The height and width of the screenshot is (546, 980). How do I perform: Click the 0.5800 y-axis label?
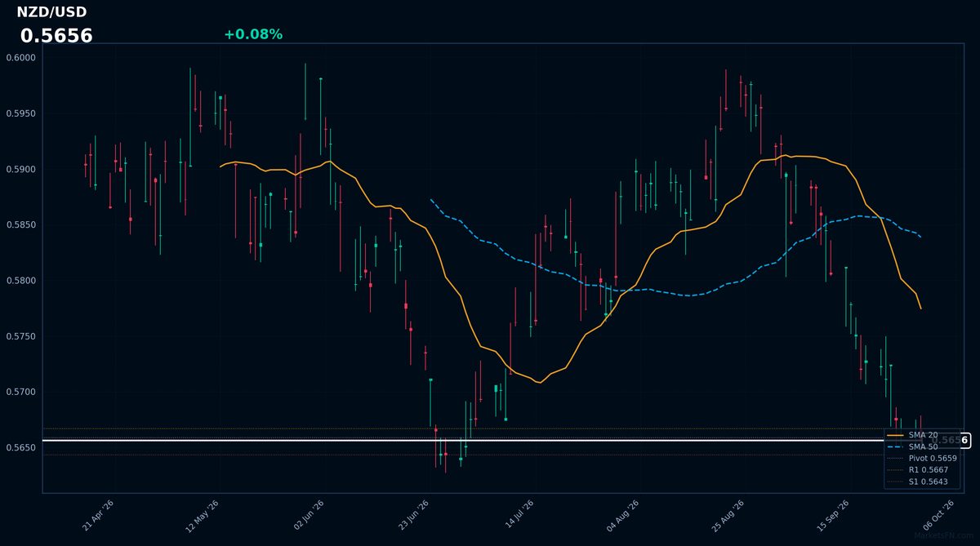tap(21, 281)
